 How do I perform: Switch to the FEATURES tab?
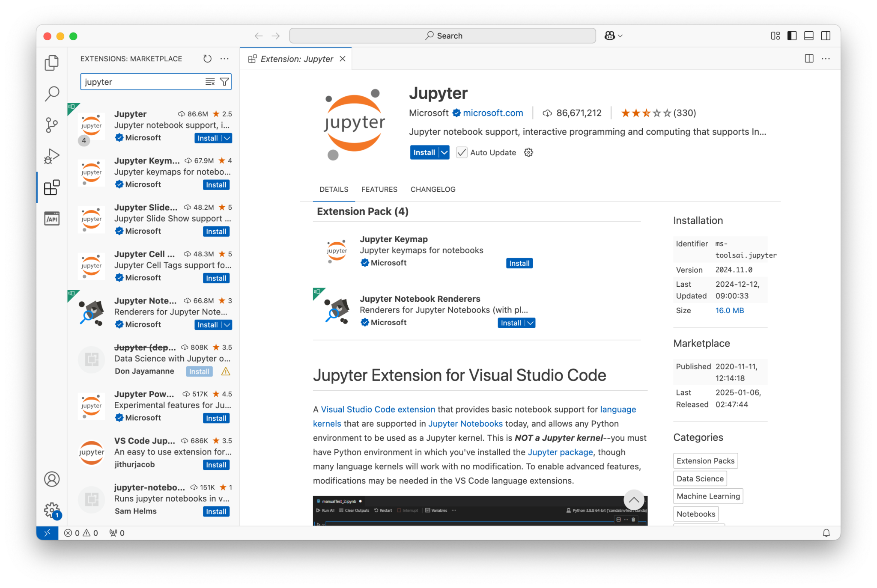(x=379, y=189)
